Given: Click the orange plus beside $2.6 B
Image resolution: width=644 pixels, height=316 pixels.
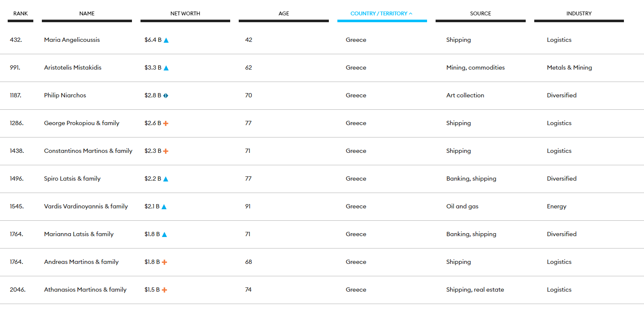Looking at the screenshot, I should pos(166,123).
